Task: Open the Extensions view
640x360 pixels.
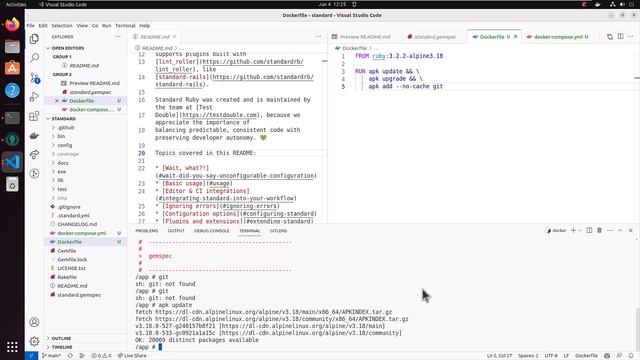Action: (x=35, y=116)
